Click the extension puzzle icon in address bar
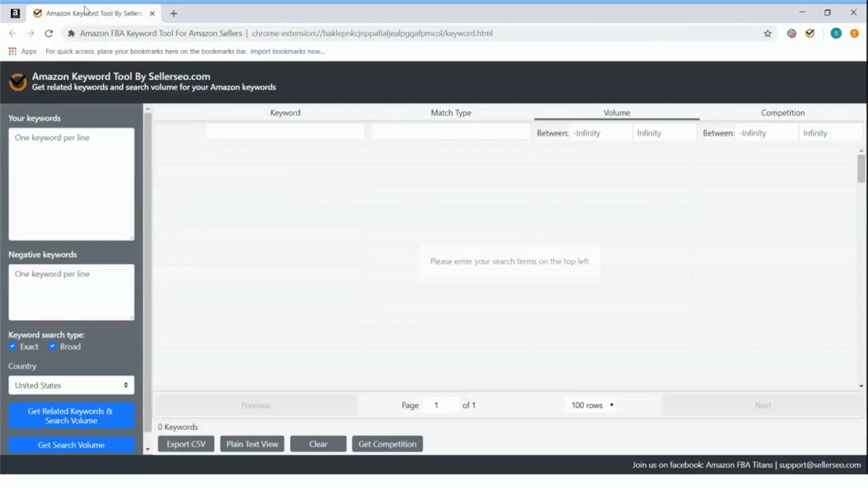Image resolution: width=868 pixels, height=488 pixels. [x=71, y=33]
